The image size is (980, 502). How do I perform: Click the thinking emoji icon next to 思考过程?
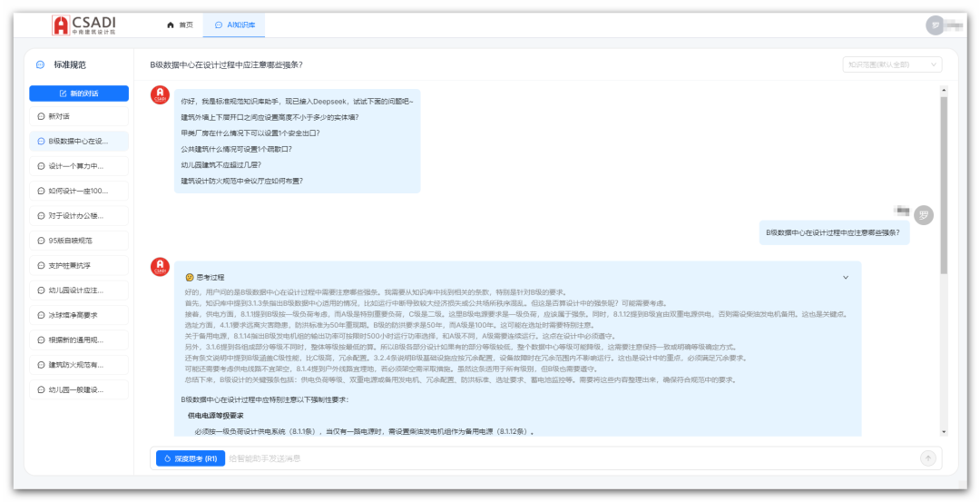click(190, 277)
